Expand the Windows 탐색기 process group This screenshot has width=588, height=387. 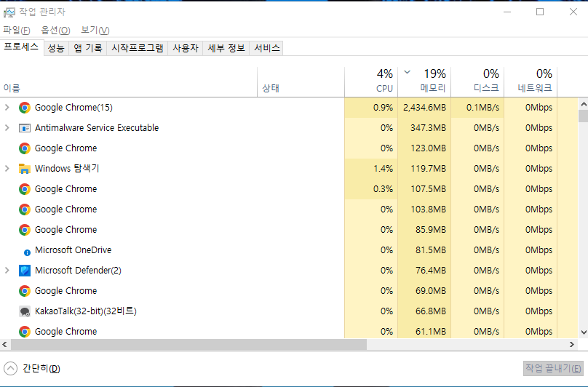pyautogui.click(x=7, y=168)
